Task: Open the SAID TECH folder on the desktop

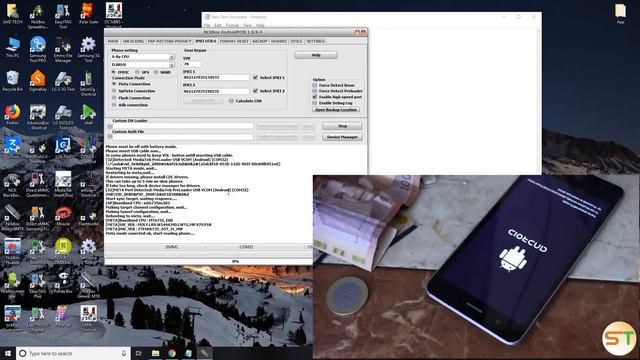Action: [12, 13]
